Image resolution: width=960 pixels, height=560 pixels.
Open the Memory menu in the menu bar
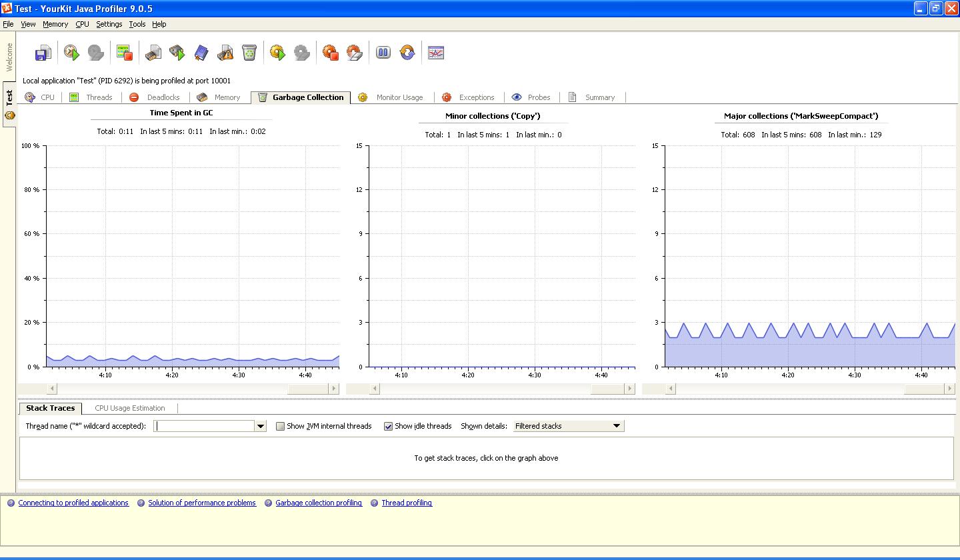click(x=55, y=24)
